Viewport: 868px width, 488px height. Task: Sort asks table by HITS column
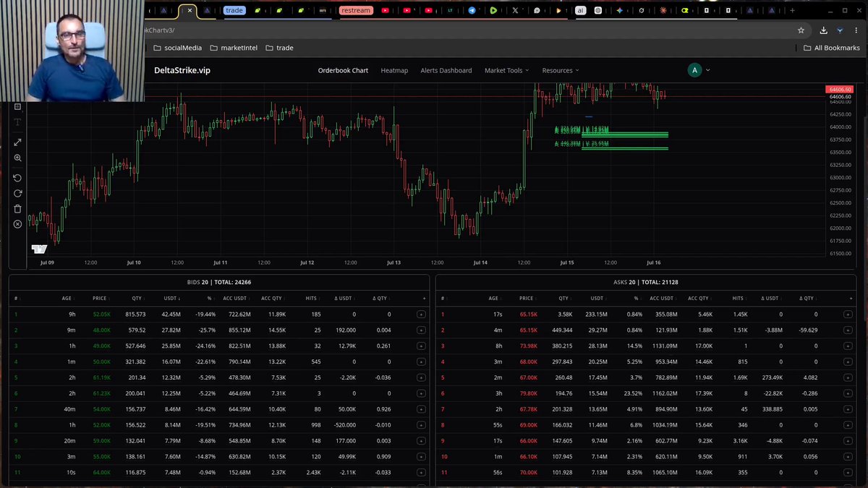[738, 299]
